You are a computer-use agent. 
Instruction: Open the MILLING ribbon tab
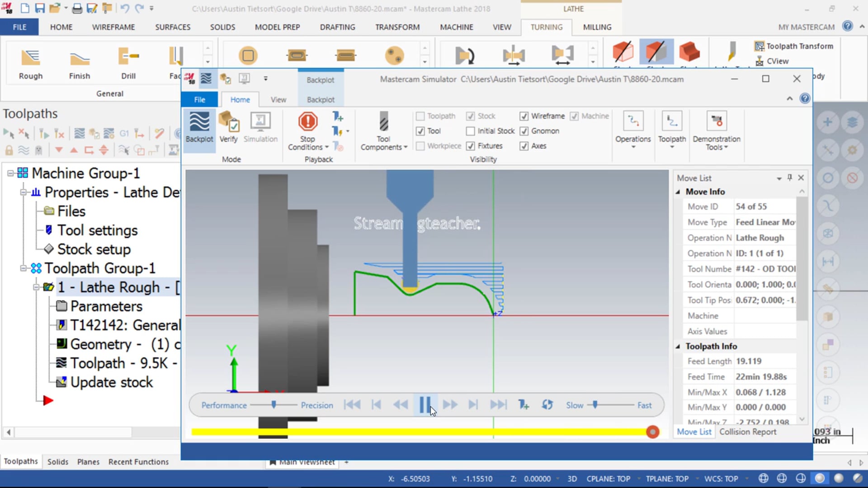596,27
